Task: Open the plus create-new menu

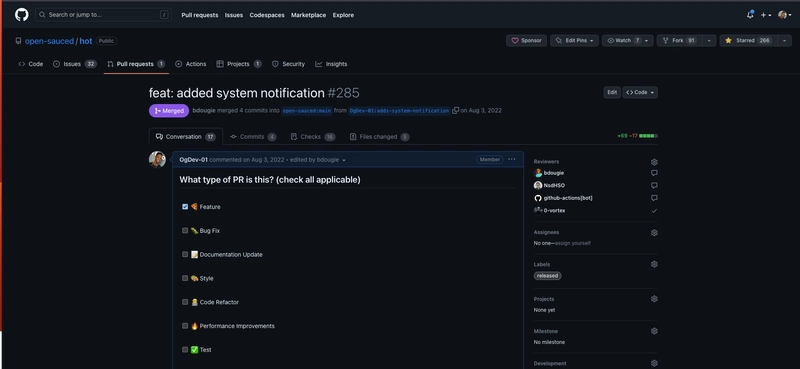Action: [x=766, y=15]
